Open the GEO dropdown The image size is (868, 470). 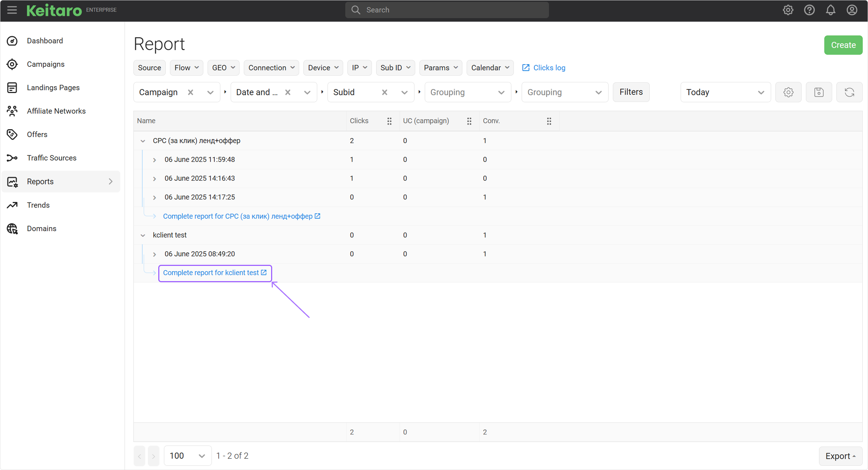(224, 68)
